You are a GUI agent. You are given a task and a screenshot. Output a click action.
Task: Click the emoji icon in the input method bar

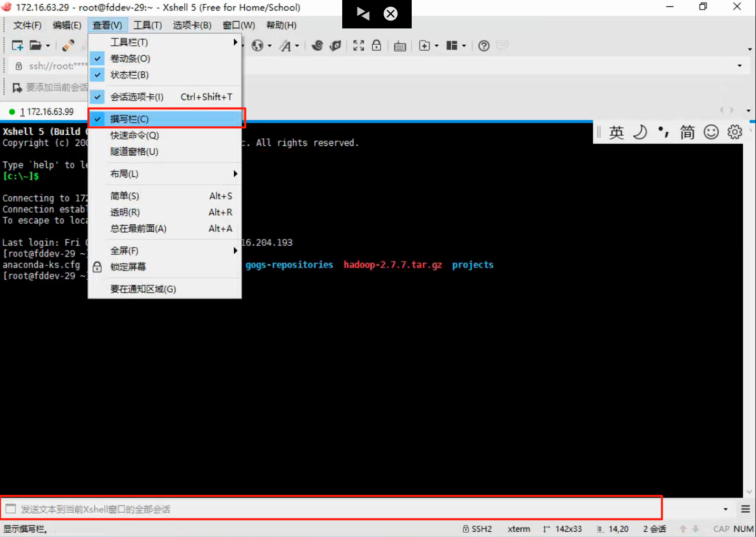(711, 132)
